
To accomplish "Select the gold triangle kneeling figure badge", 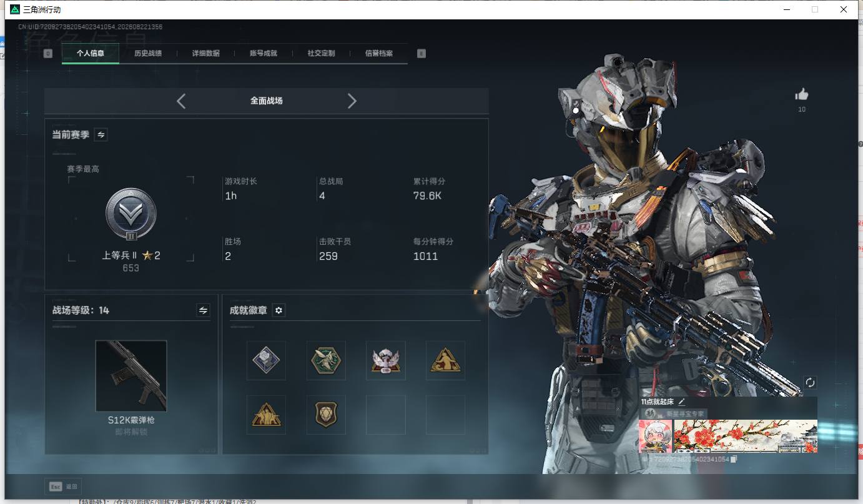I will click(445, 360).
